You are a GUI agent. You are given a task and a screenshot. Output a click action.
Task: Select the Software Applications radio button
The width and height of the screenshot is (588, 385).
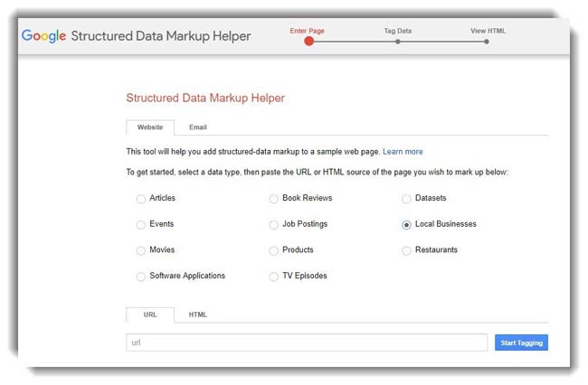coord(141,277)
